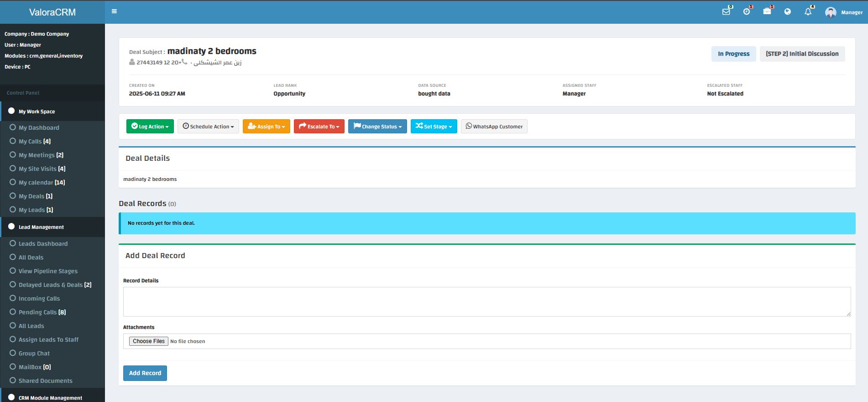Click the circle icon next to All Deals
This screenshot has height=402, width=868.
(x=13, y=257)
